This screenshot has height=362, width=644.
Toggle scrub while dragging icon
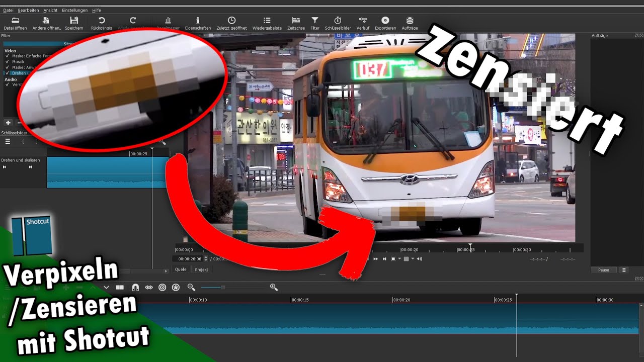(149, 287)
